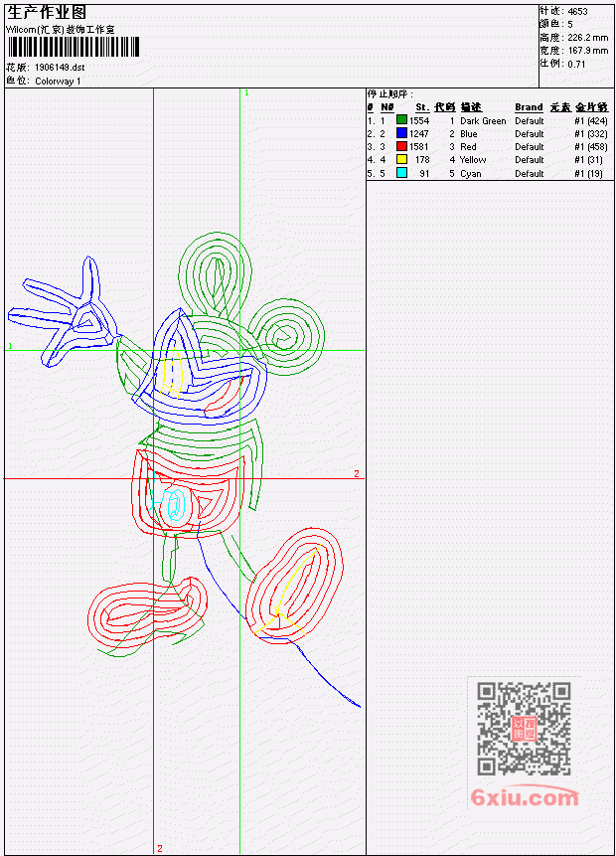This screenshot has width=616, height=856.
Task: Click the 'Cyan' color name
Action: (x=470, y=174)
